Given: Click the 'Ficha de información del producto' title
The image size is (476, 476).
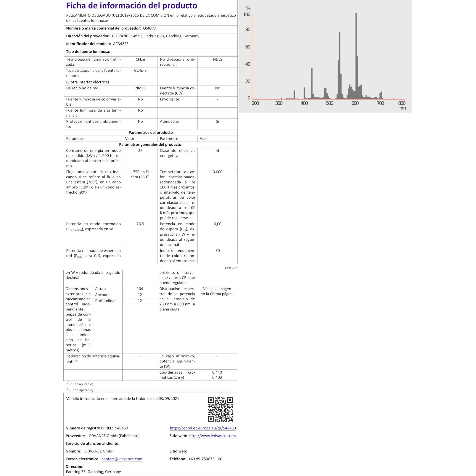Looking at the screenshot, I should pos(132,5).
